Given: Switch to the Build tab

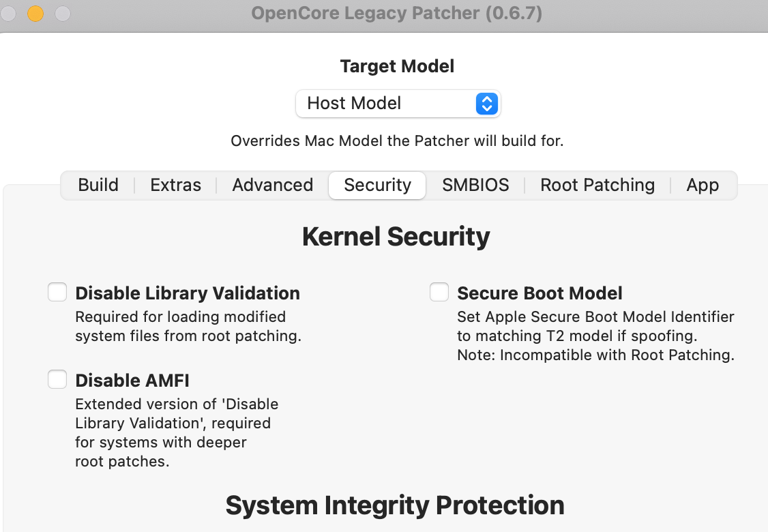Looking at the screenshot, I should point(98,185).
